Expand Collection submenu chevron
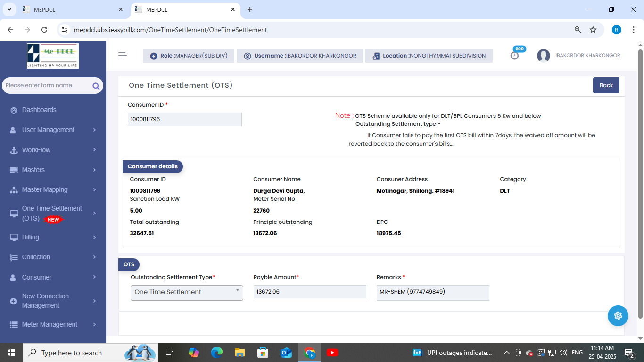This screenshot has height=362, width=644. pyautogui.click(x=94, y=257)
